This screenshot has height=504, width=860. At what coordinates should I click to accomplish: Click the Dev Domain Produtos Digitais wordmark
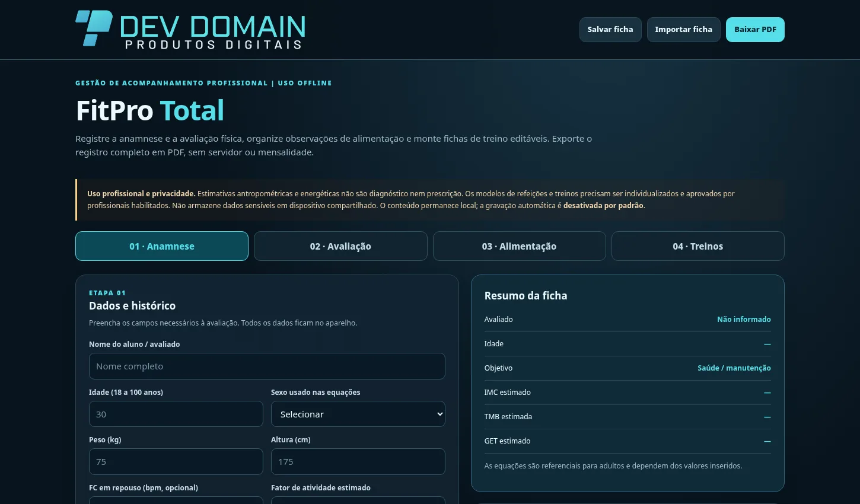coord(213,31)
